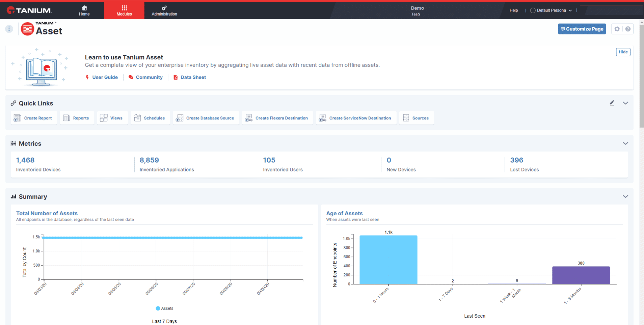
Task: Open Total Number of Assets chart title
Action: pos(47,213)
